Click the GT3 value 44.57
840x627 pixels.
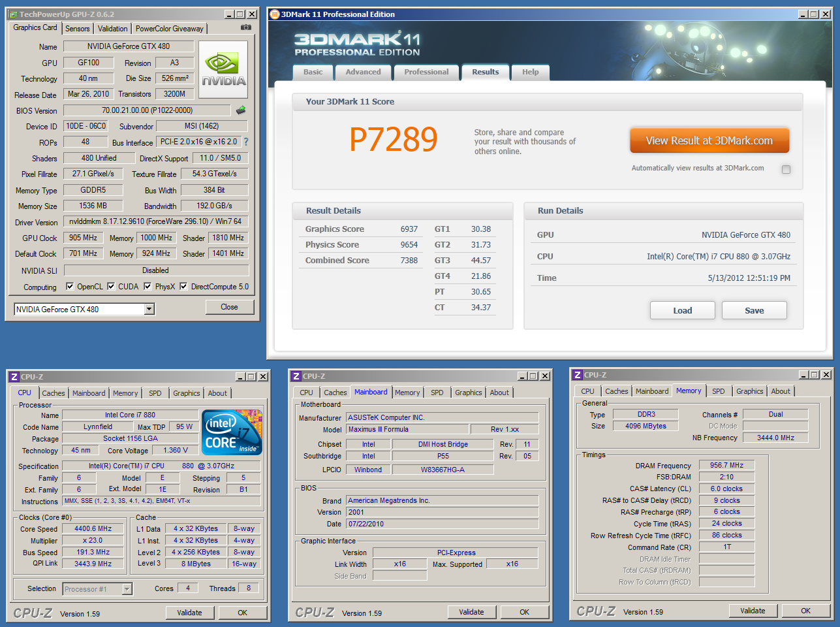(x=481, y=261)
